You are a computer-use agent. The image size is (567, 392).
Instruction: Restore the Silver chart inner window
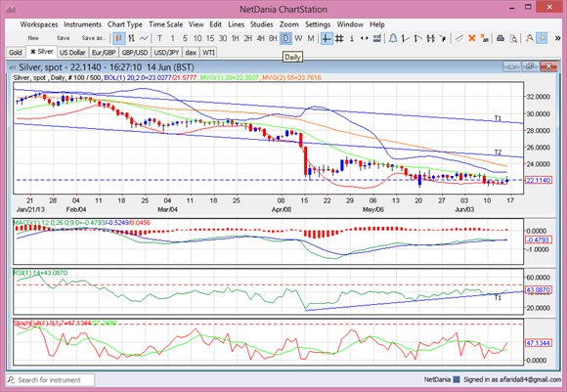(530, 66)
